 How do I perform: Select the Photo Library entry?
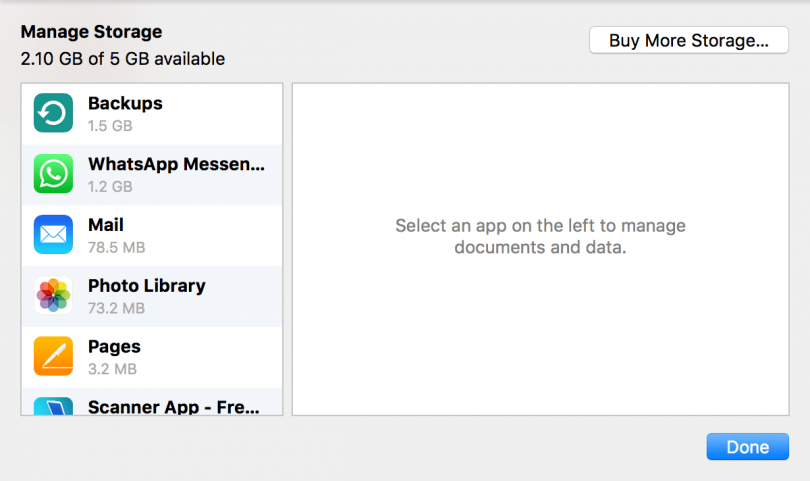tap(146, 286)
